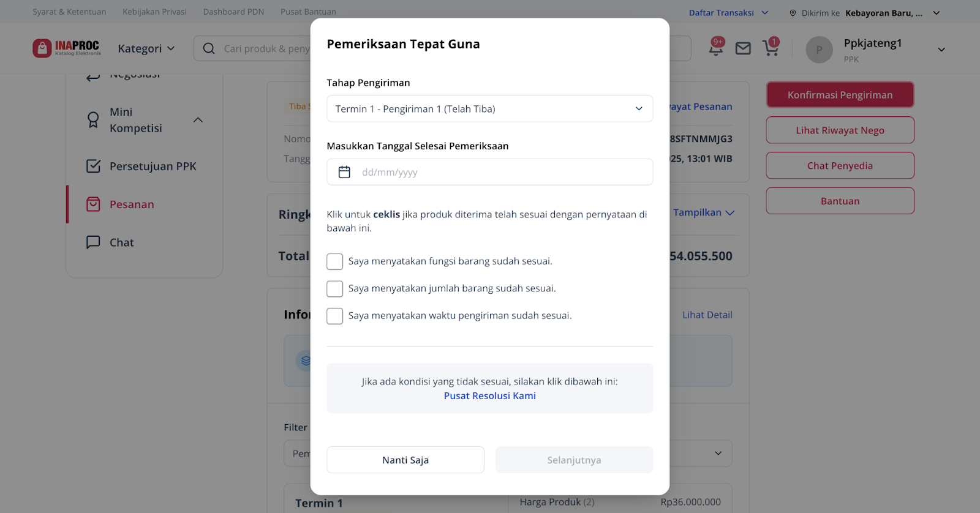Open the shopping cart icon

771,48
